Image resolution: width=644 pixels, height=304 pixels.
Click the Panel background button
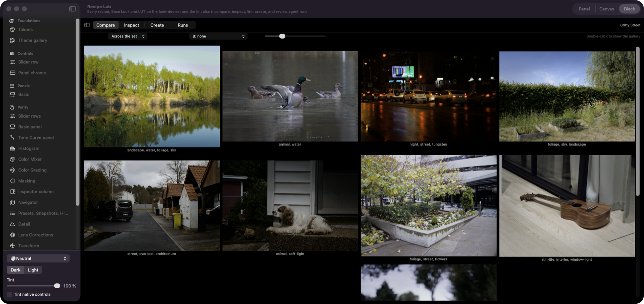pyautogui.click(x=584, y=9)
